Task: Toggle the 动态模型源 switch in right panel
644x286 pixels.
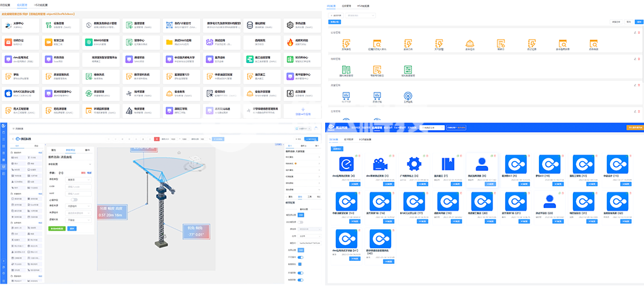Action: pos(300,222)
